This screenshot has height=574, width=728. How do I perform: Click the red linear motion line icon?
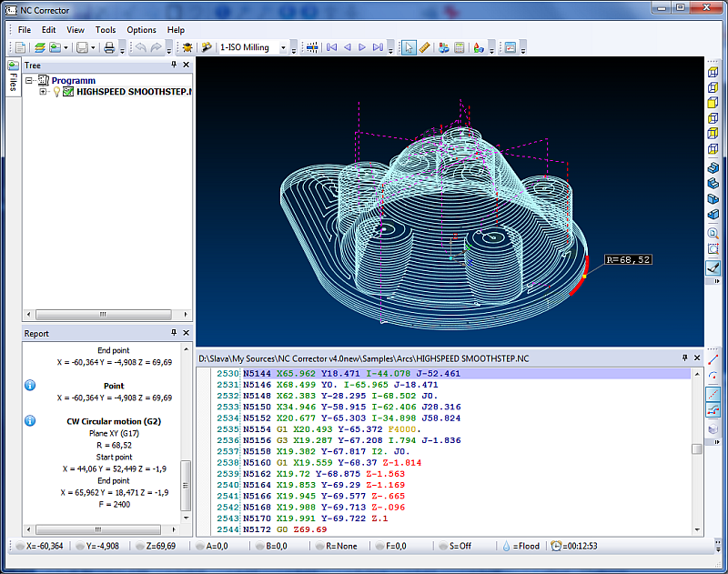point(713,358)
